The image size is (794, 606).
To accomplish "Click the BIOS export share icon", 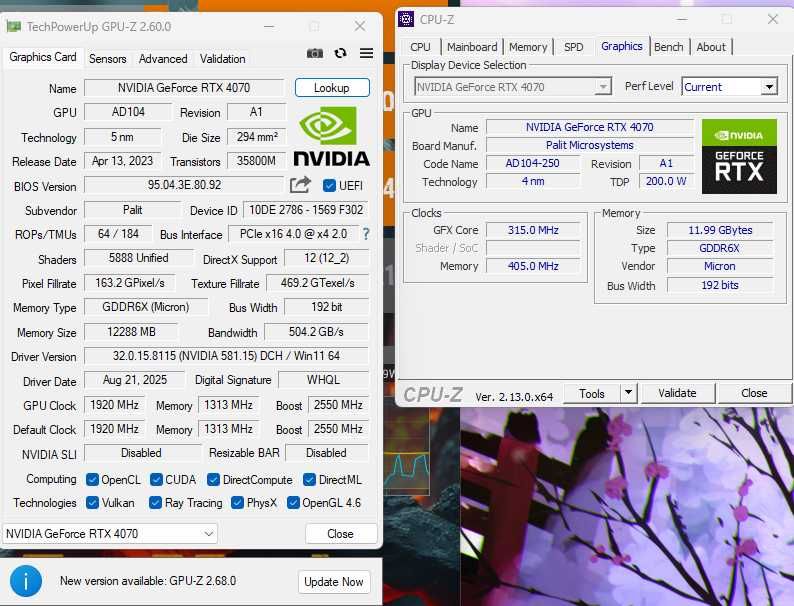I will pos(300,185).
